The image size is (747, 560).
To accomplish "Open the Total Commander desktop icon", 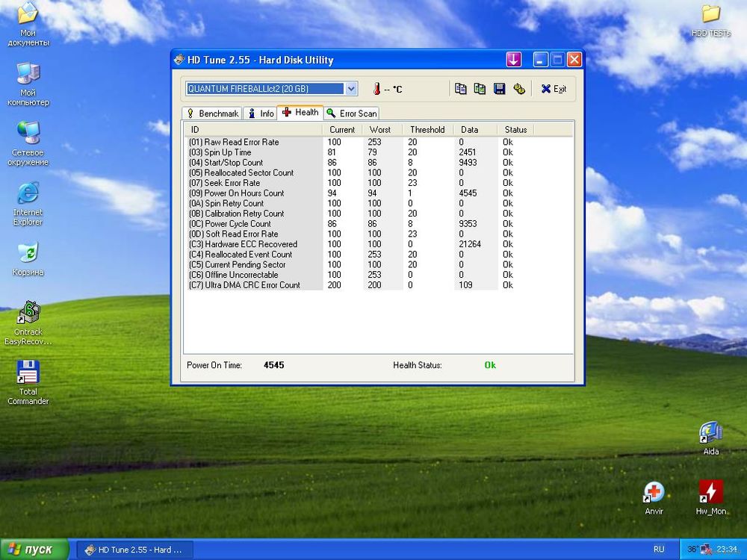I will pos(28,373).
